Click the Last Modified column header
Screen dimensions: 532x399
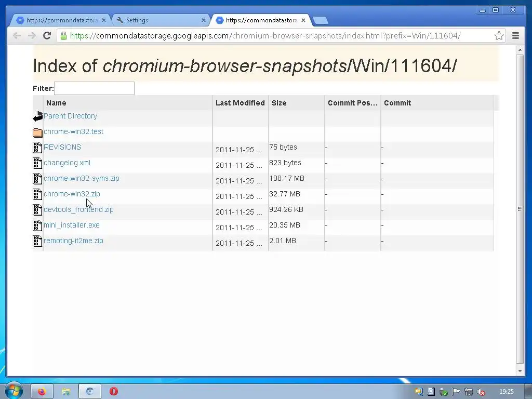pyautogui.click(x=240, y=103)
